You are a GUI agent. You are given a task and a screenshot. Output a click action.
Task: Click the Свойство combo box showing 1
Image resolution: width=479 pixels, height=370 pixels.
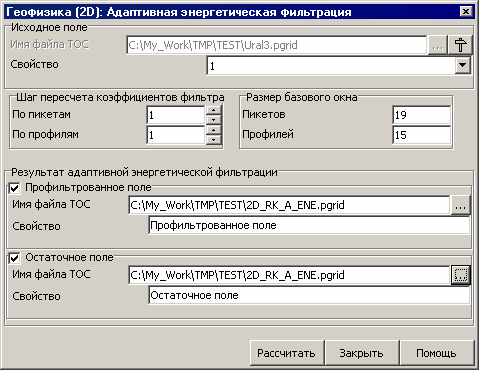coord(338,65)
